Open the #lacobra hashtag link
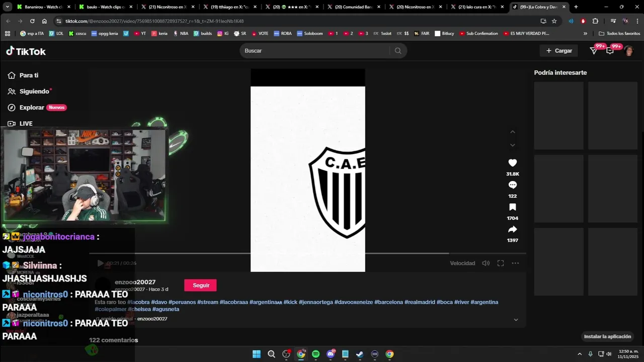 138,302
